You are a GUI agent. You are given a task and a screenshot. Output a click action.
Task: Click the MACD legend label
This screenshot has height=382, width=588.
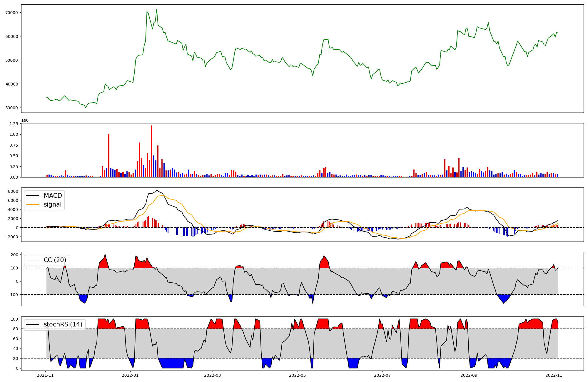[53, 196]
